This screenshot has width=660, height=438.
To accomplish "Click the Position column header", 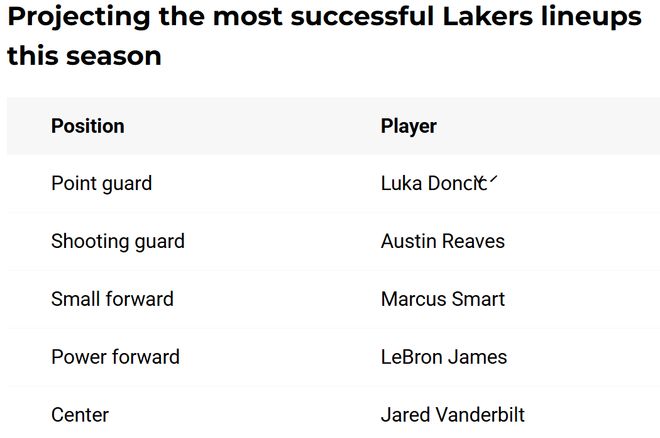I will pos(88,126).
